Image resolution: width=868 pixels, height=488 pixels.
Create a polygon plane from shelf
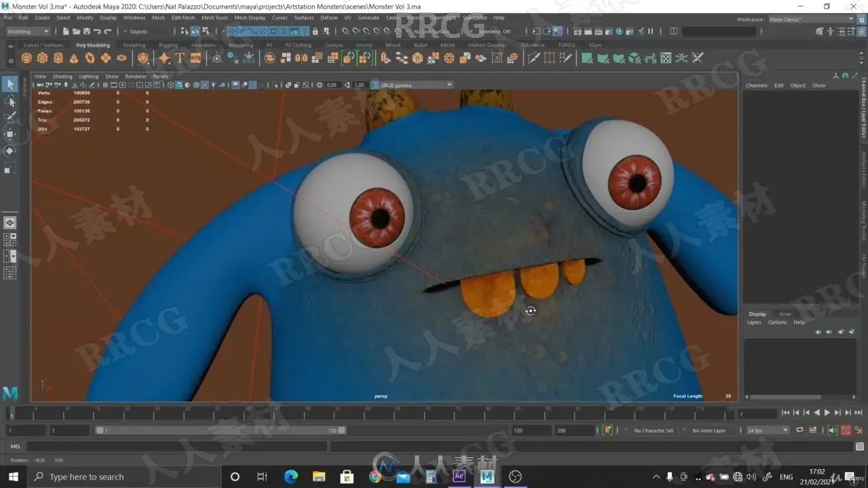click(x=106, y=58)
